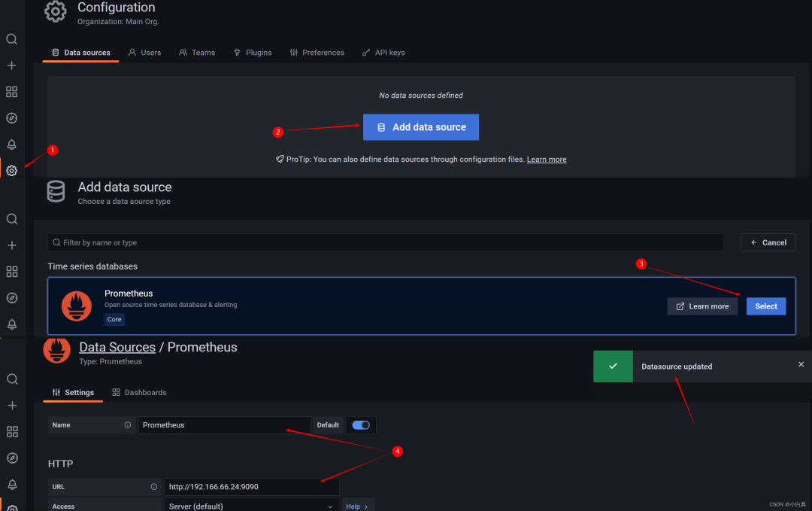Click the search icon in Add data source page sidebar

[12, 219]
